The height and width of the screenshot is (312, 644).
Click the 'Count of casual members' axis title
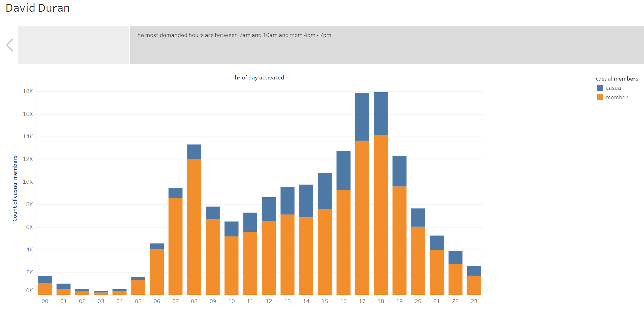[x=15, y=188]
